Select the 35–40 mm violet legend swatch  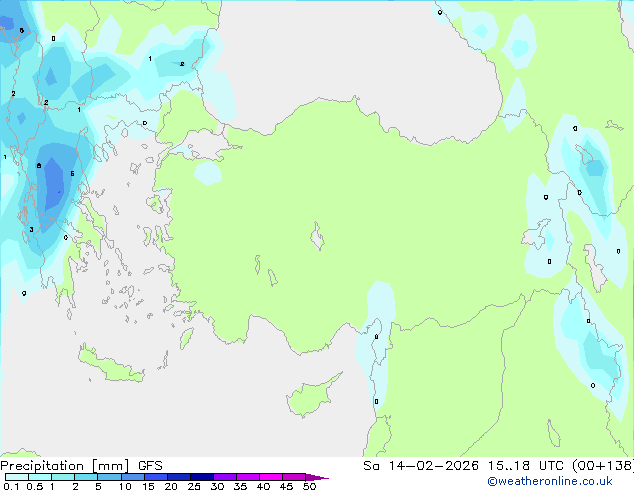248,477
